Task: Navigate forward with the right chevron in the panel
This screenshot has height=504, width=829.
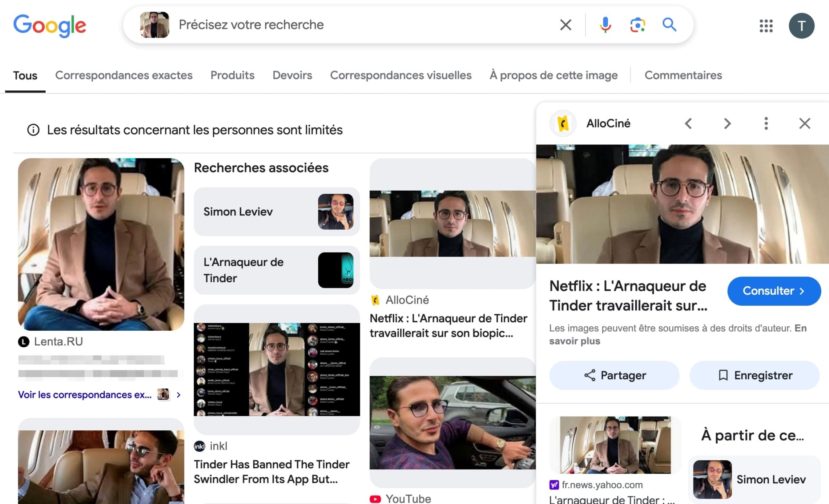Action: click(727, 123)
